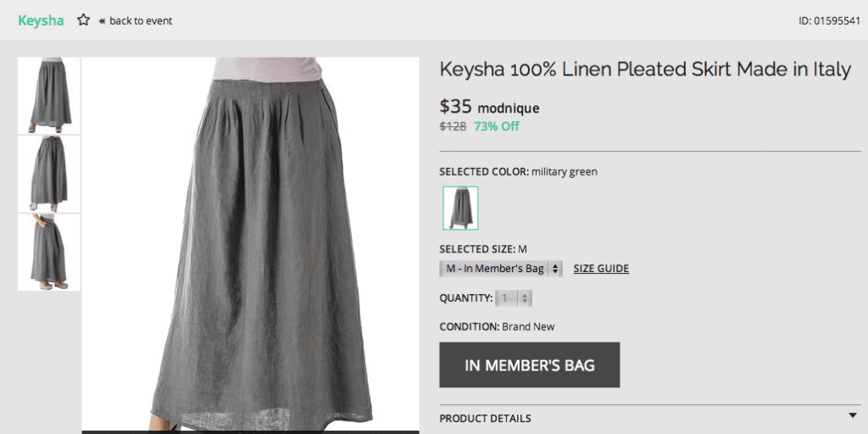Open the Keysha brand link
The image size is (868, 434).
41,21
